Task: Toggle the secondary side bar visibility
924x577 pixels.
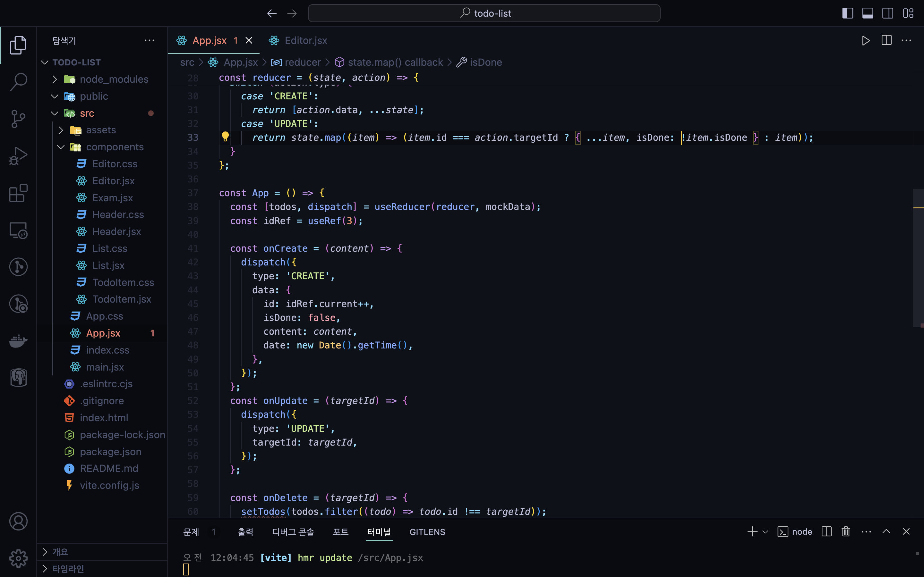Action: pos(887,13)
